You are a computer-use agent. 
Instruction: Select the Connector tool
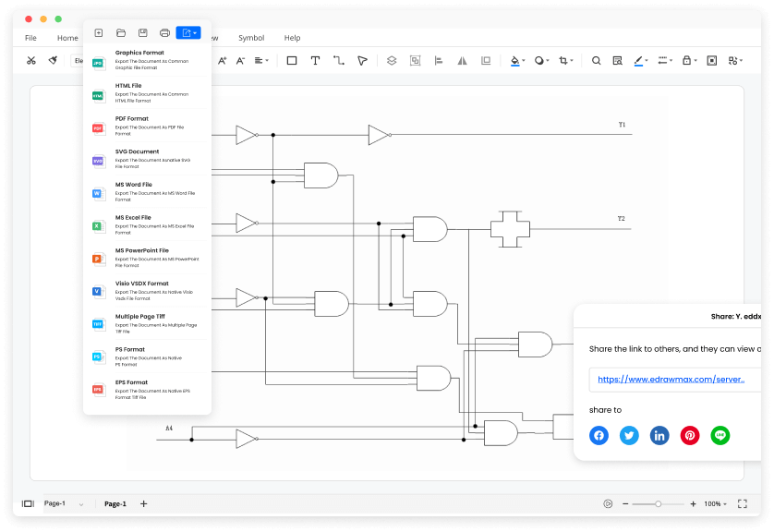(340, 60)
